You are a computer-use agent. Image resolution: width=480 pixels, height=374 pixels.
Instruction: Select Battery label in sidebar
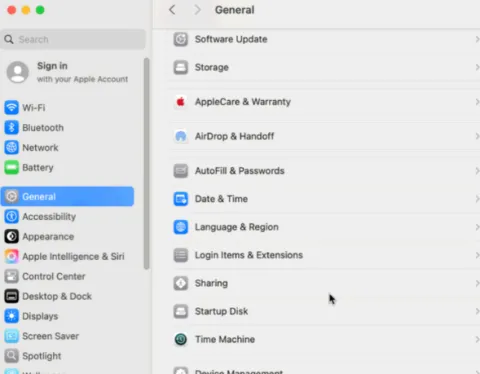[x=38, y=168]
